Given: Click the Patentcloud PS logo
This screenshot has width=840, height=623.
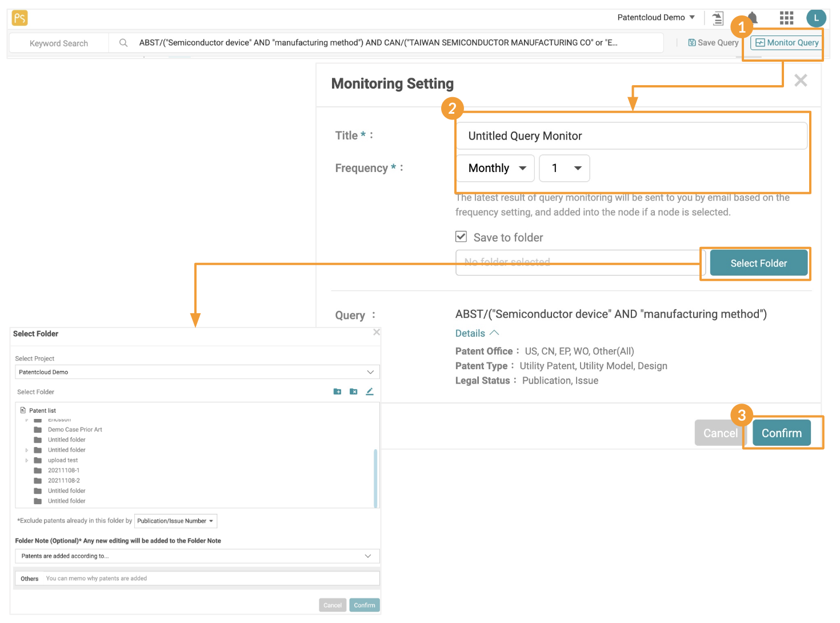Looking at the screenshot, I should pos(19,18).
